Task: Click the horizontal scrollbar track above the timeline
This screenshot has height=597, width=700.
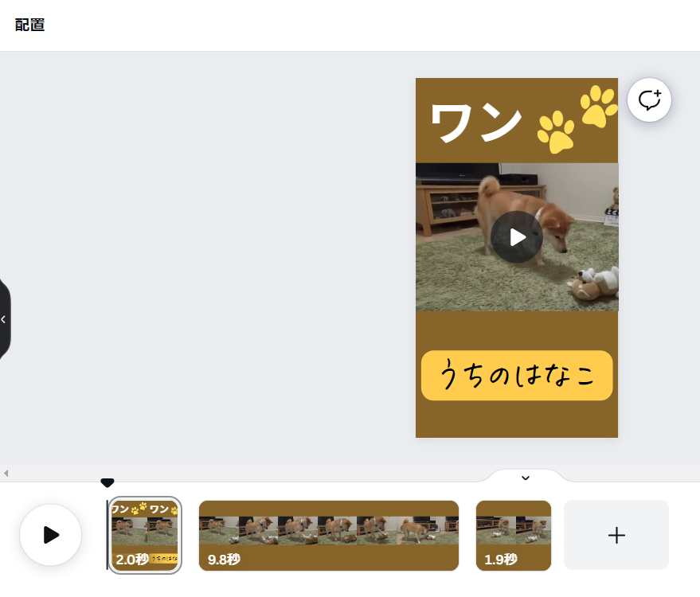Action: [x=250, y=473]
